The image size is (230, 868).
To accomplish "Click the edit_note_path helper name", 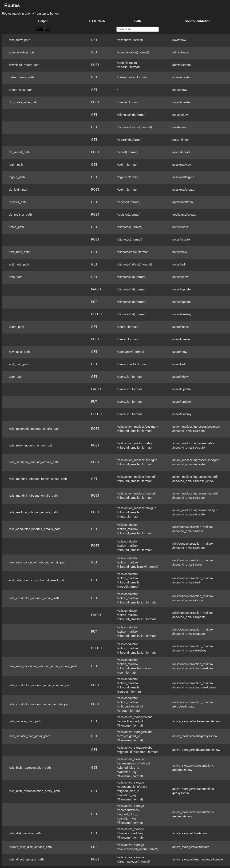I will point(19,265).
